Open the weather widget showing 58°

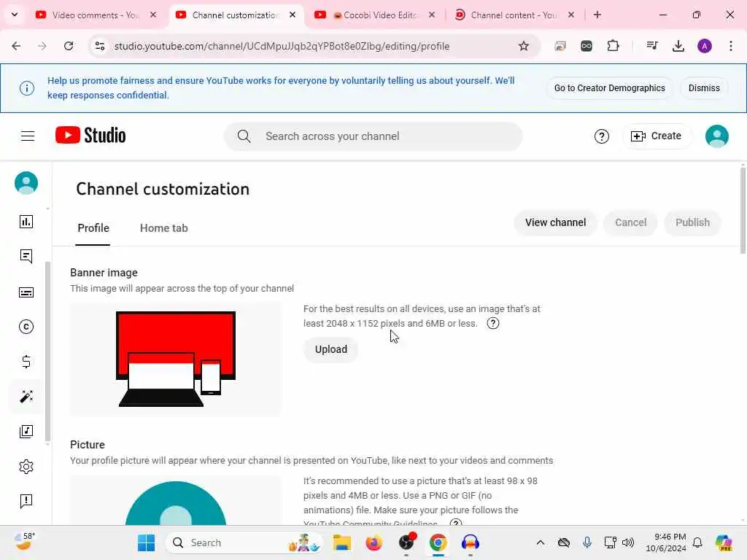point(25,542)
